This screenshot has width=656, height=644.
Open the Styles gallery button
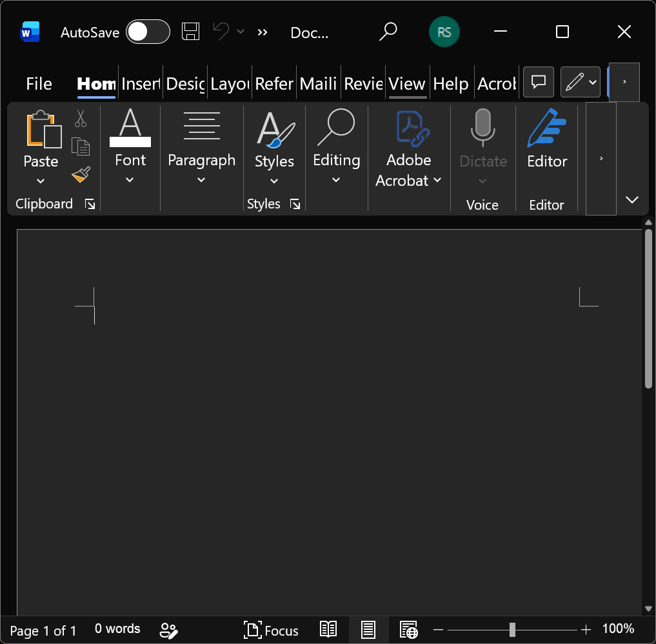[274, 146]
